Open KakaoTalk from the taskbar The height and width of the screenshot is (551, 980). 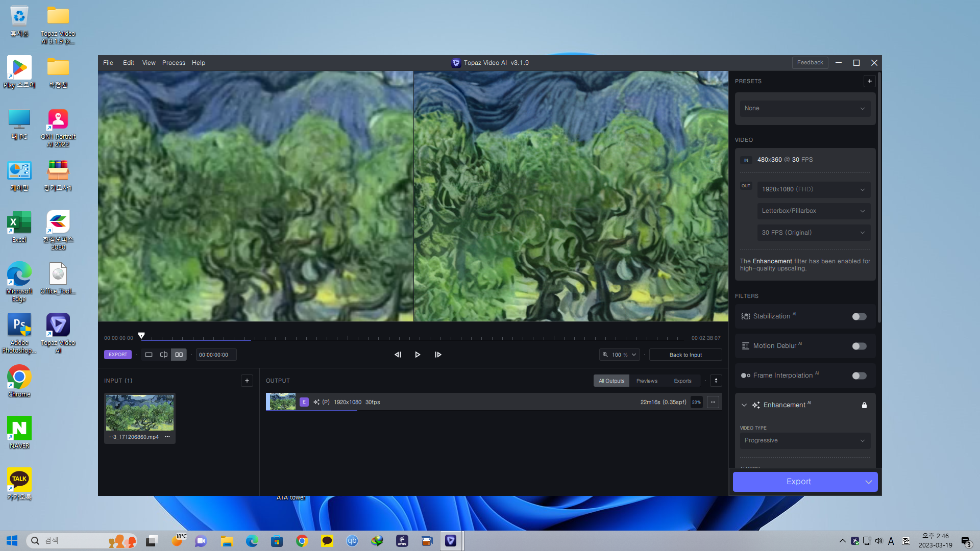[327, 541]
